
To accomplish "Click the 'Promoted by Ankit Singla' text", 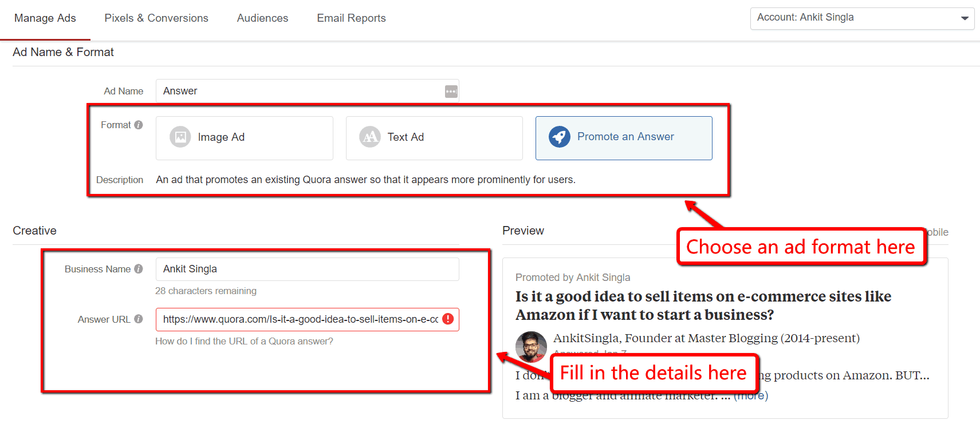I will point(573,278).
